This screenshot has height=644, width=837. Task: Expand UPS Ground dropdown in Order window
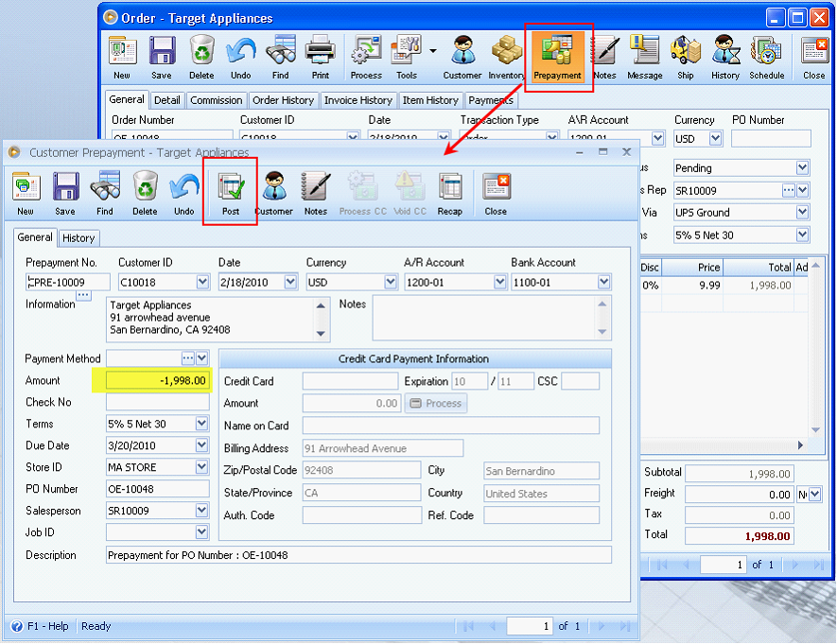(802, 213)
